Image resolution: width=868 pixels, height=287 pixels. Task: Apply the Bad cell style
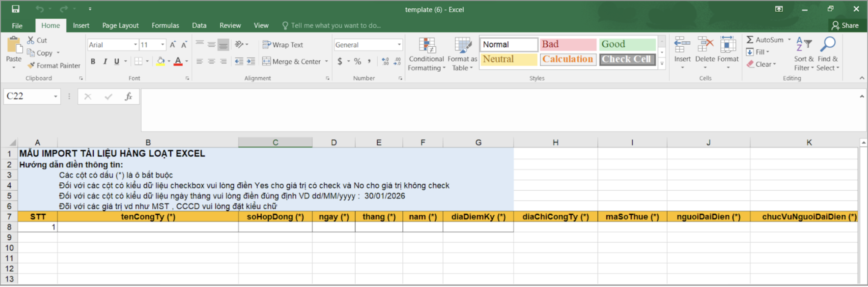[568, 44]
